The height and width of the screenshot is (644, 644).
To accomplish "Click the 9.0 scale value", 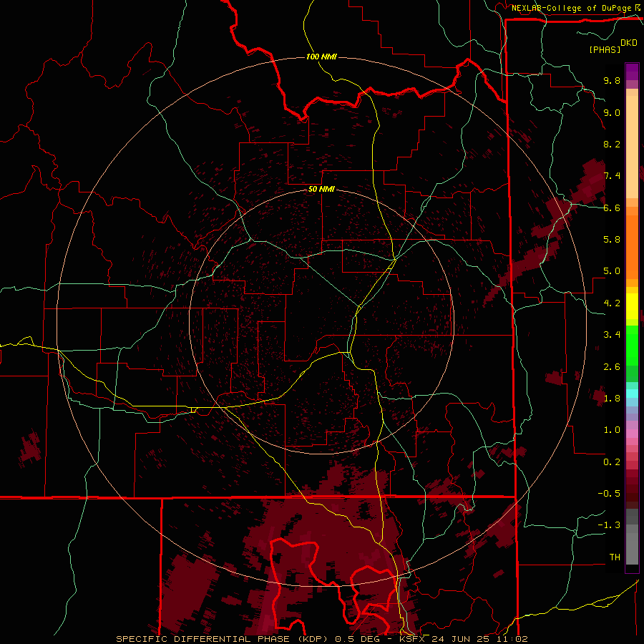I will coord(612,112).
